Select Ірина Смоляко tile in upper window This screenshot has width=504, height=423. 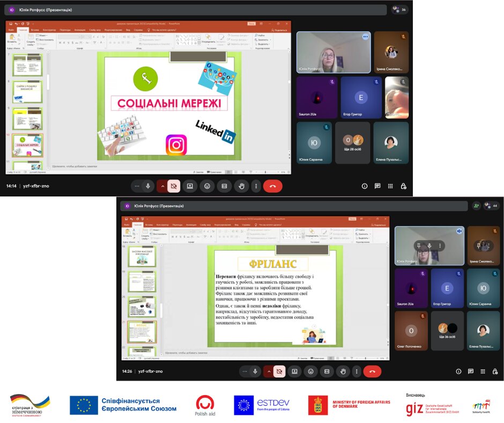point(391,52)
